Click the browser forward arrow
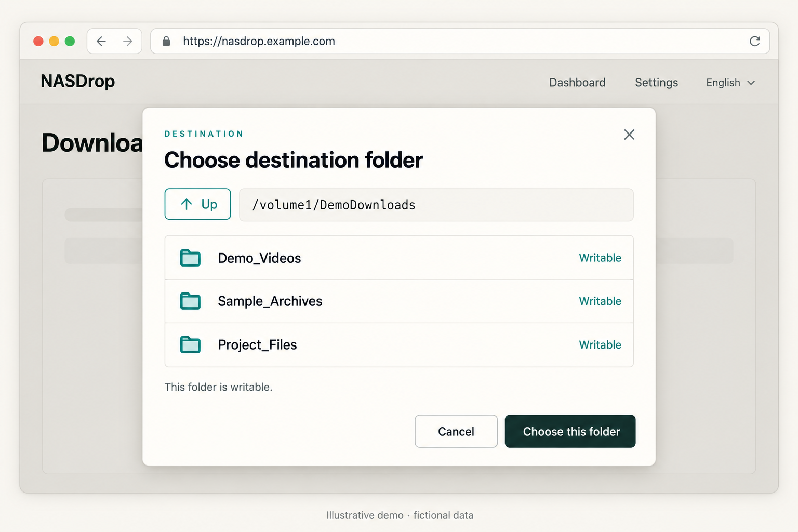The height and width of the screenshot is (532, 798). (128, 41)
